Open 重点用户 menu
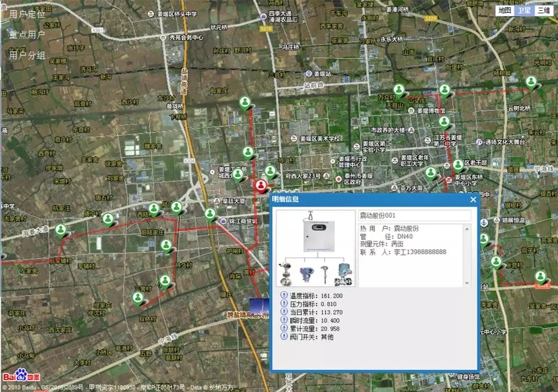Viewport: 558px width, 392px height. (28, 35)
